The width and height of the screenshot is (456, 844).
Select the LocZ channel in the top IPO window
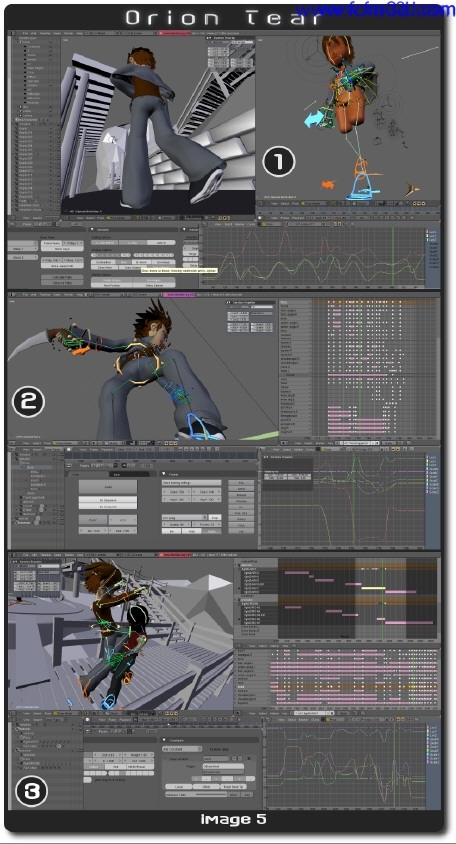pos(432,240)
